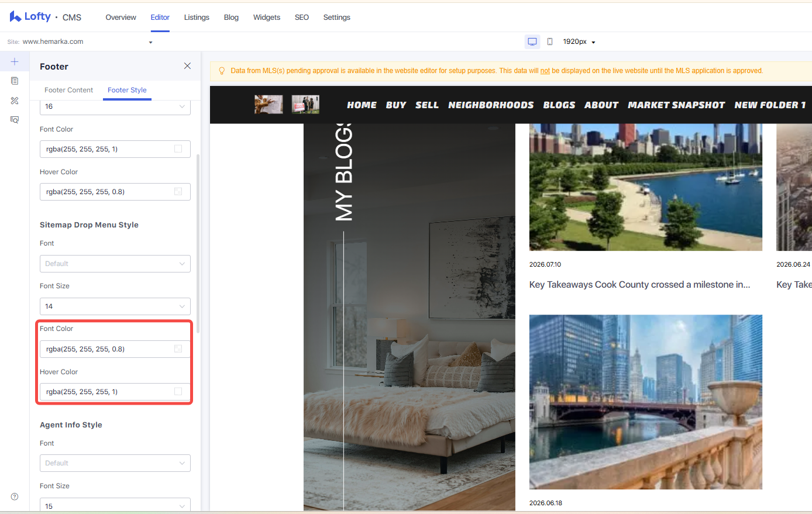
Task: Select the Footer Style tab
Action: (x=127, y=90)
